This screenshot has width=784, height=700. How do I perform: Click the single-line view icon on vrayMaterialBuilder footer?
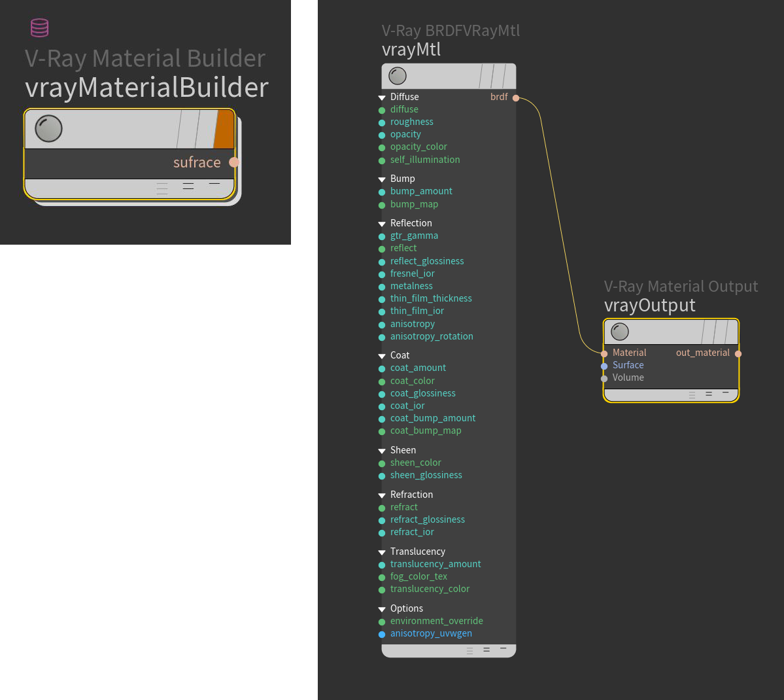(214, 184)
